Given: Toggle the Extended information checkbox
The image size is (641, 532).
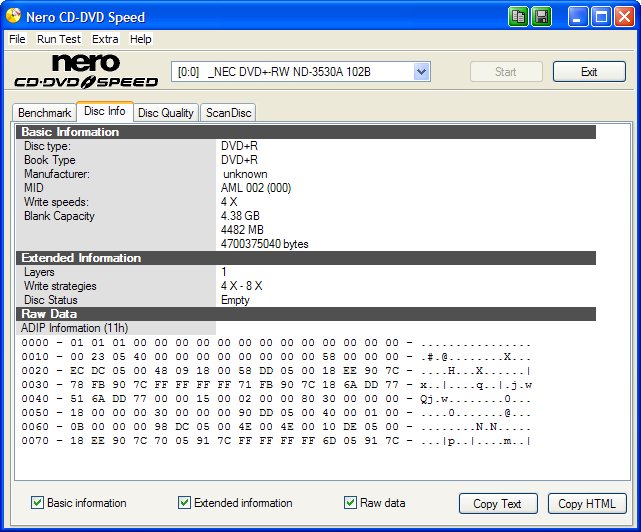Looking at the screenshot, I should tap(184, 503).
